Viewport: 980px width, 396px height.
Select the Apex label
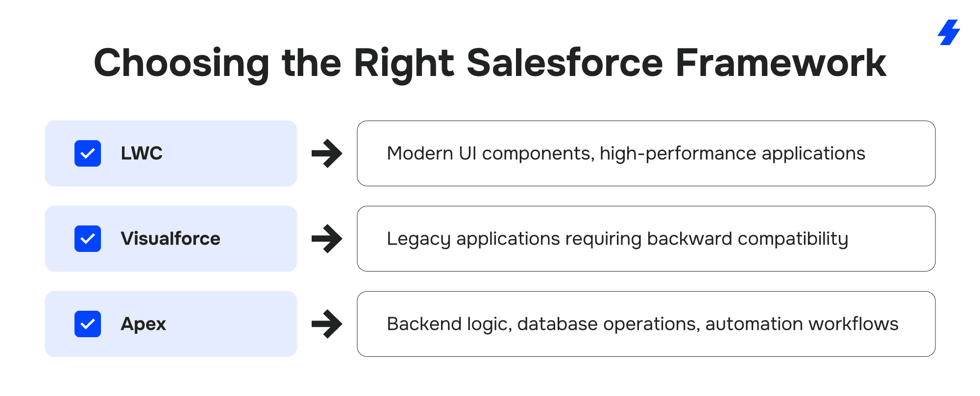pyautogui.click(x=144, y=324)
